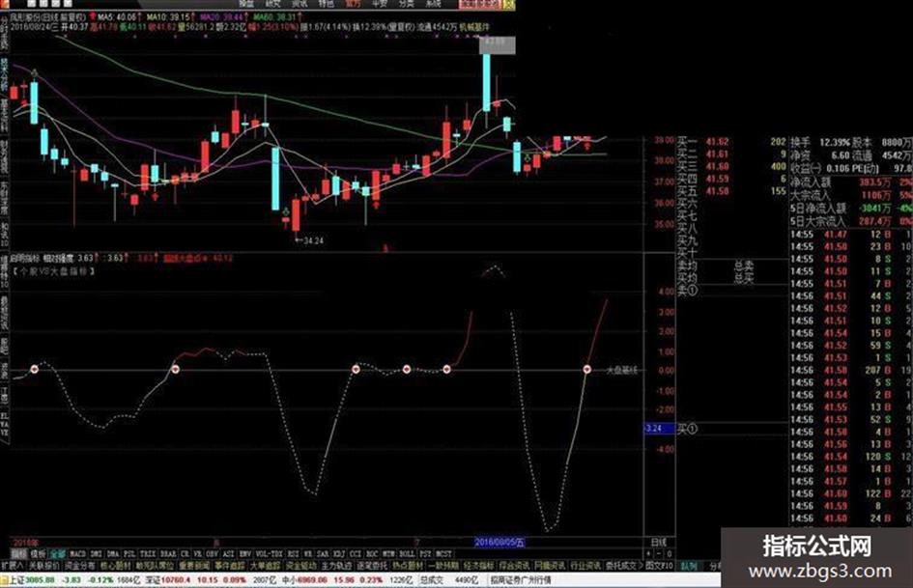
Task: Select the BOLL indicator tab
Action: click(407, 553)
